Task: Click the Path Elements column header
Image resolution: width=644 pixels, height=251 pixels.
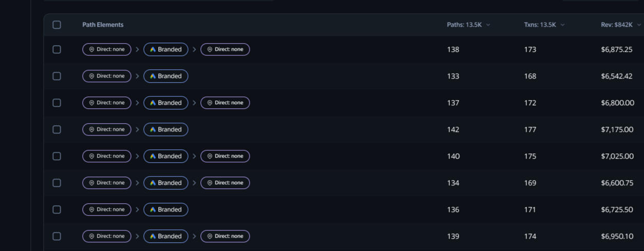Action: [x=103, y=25]
